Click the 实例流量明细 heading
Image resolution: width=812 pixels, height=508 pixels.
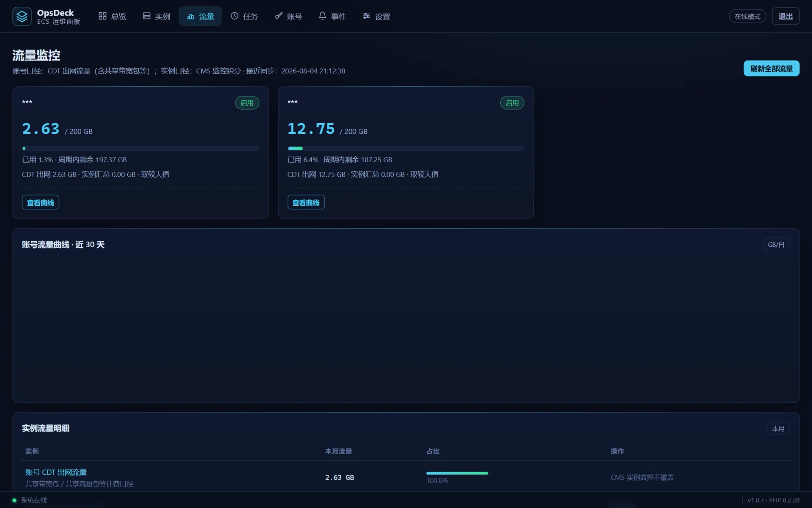tap(46, 428)
